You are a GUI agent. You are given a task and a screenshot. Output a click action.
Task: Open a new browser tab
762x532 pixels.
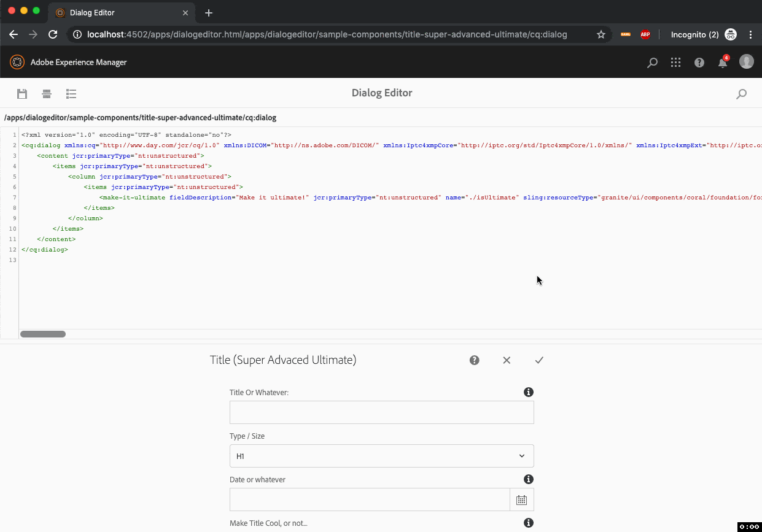click(209, 13)
